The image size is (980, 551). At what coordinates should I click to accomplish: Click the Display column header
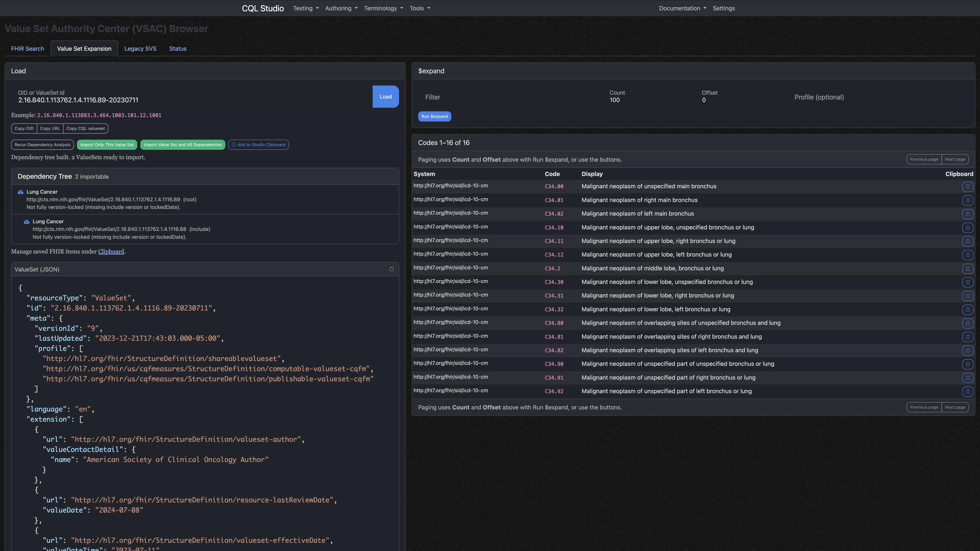coord(592,174)
